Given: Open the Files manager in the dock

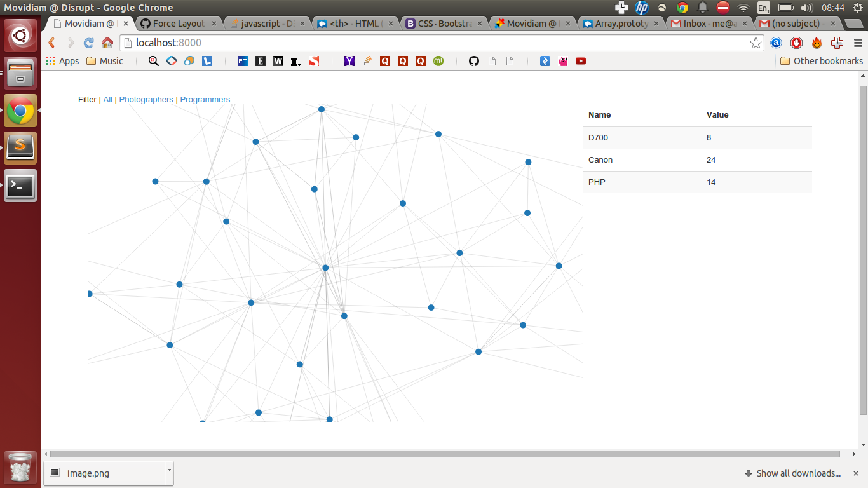Looking at the screenshot, I should [x=20, y=73].
